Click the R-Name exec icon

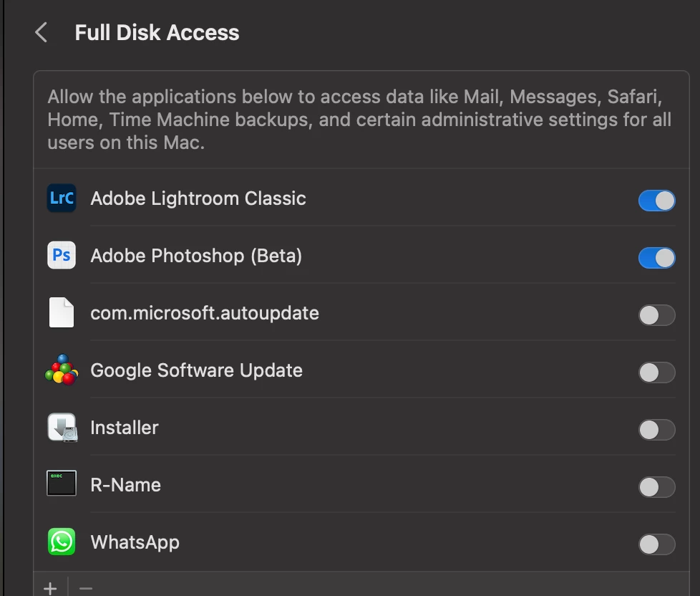[x=62, y=485]
